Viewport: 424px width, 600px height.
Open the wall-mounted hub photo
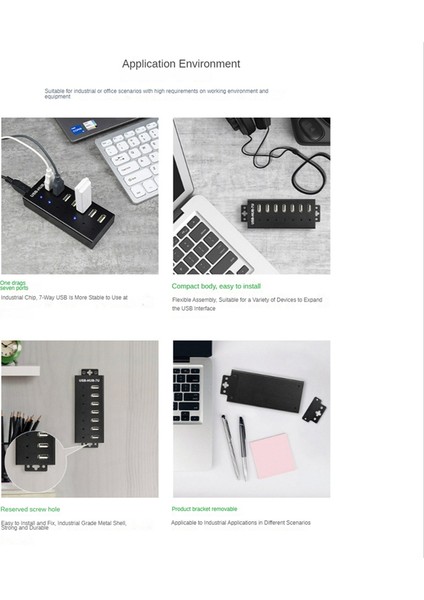click(x=80, y=419)
